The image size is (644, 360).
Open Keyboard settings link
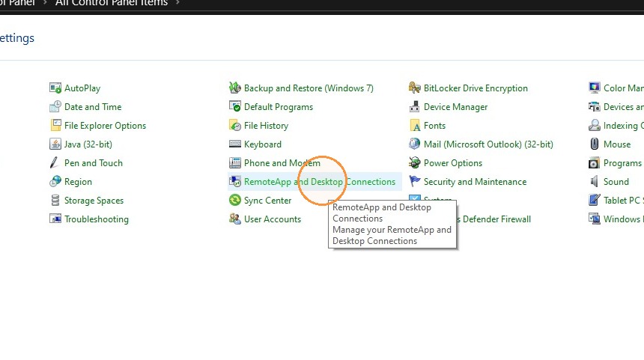coord(263,144)
